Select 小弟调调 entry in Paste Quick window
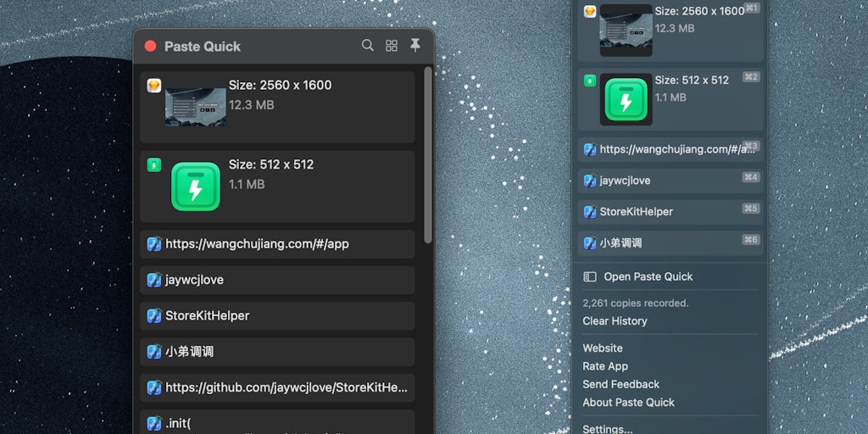 click(x=277, y=352)
